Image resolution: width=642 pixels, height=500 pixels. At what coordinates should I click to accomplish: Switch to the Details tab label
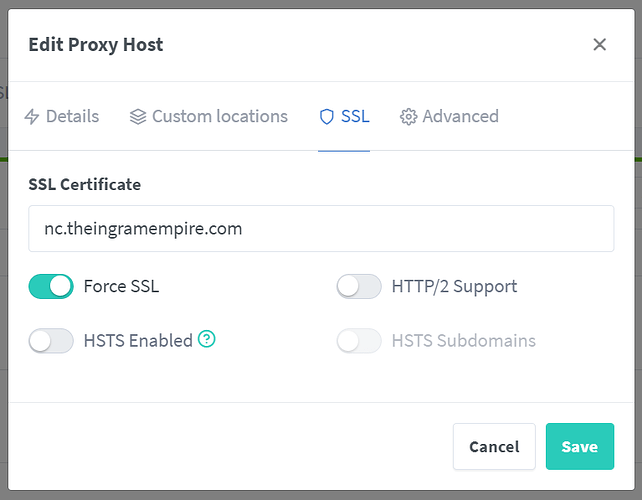(73, 117)
